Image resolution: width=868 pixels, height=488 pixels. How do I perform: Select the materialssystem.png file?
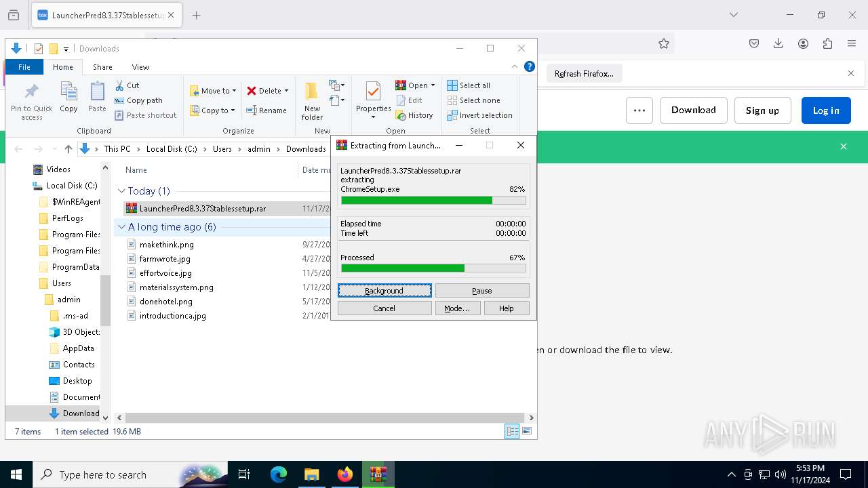pyautogui.click(x=176, y=287)
